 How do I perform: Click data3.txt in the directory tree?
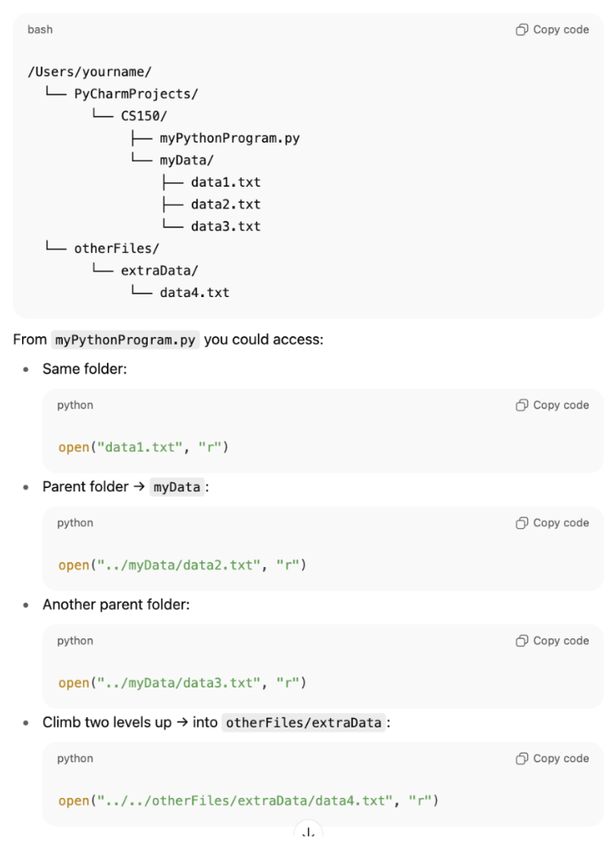[226, 227]
